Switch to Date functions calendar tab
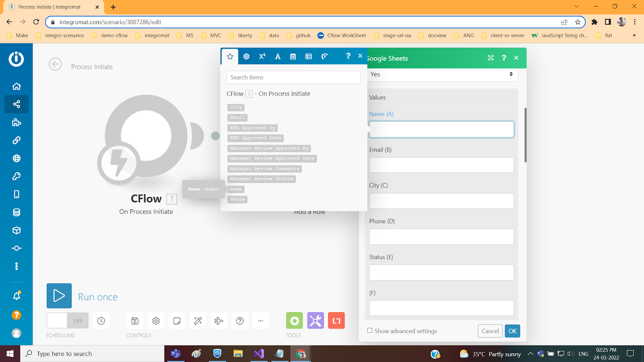 (293, 56)
